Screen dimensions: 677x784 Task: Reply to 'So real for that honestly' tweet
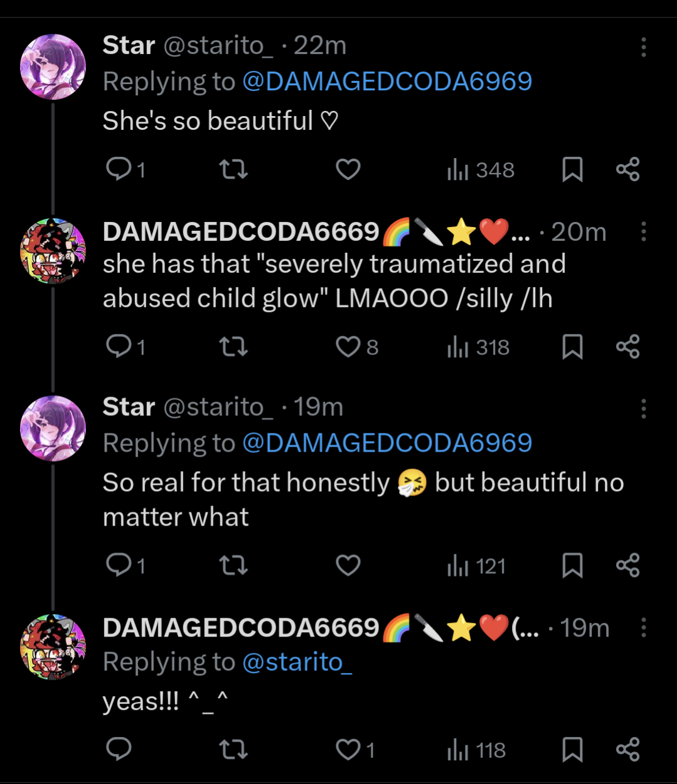(x=119, y=566)
